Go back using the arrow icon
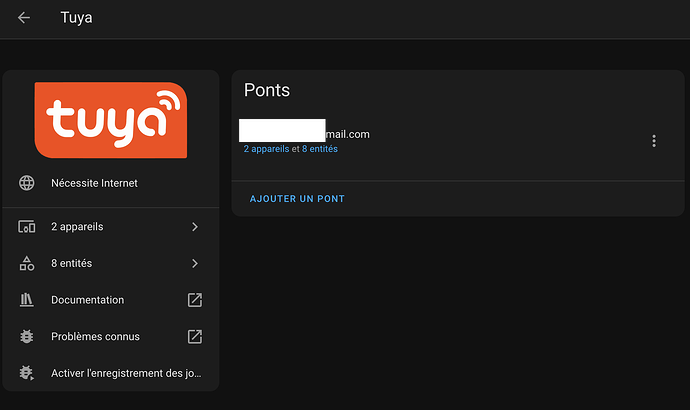Screen dimensions: 690x410 pyautogui.click(x=24, y=18)
